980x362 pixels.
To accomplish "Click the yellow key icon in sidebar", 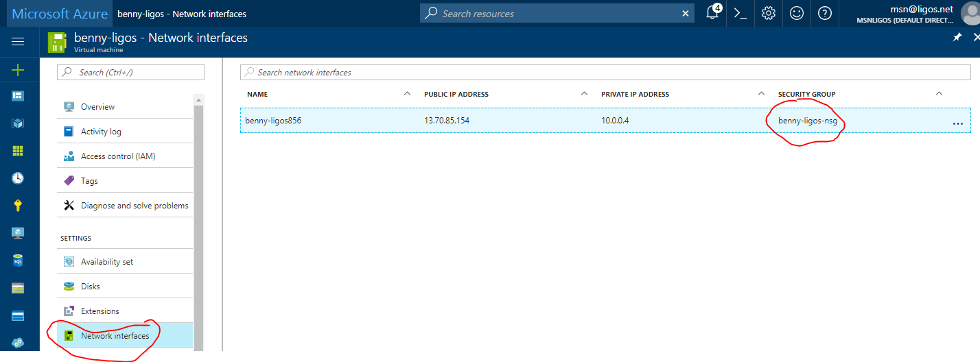I will point(18,206).
